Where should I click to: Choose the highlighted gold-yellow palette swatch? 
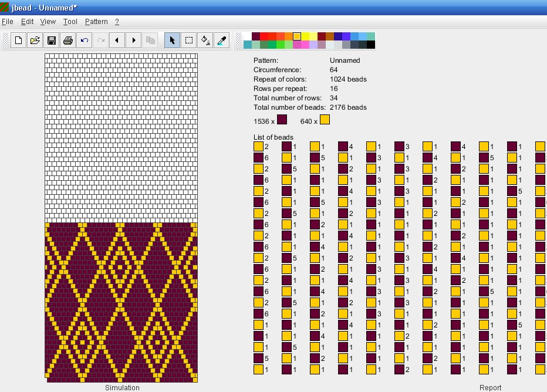[x=297, y=36]
